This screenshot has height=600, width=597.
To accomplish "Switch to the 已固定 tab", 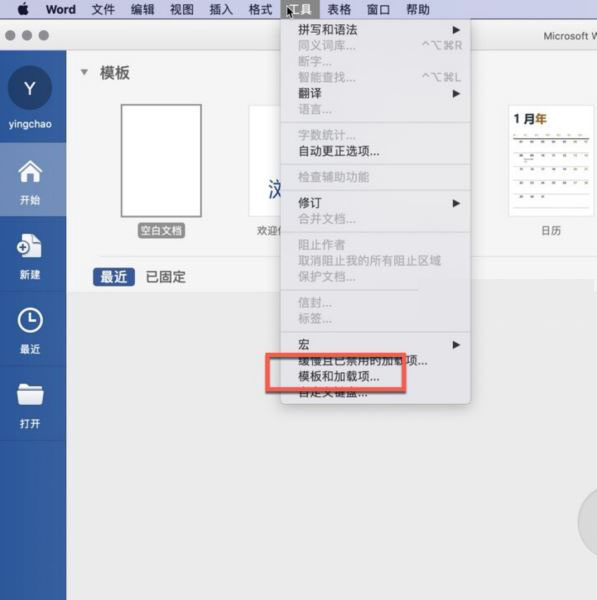I will (165, 277).
